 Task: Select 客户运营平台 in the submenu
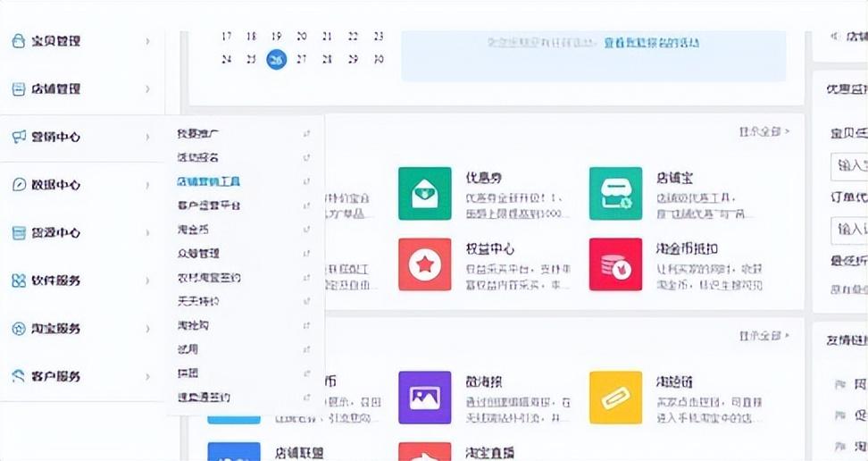point(209,205)
